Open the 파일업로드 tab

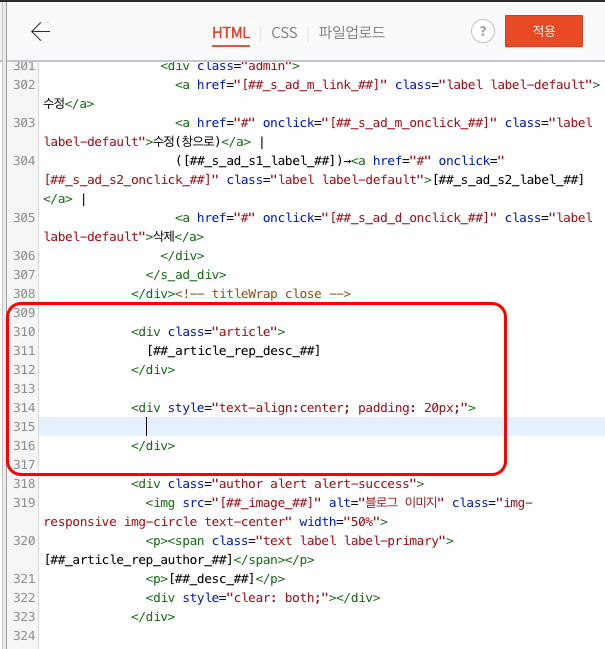[x=351, y=32]
